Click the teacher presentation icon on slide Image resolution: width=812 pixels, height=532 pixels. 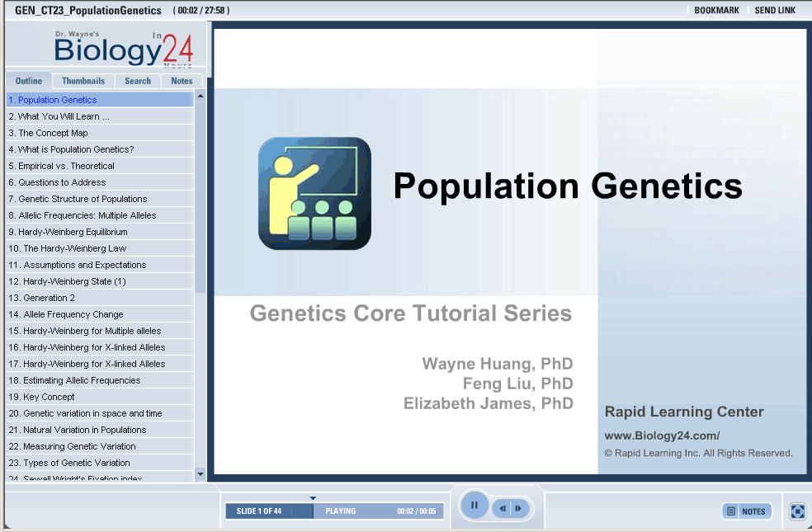click(314, 193)
